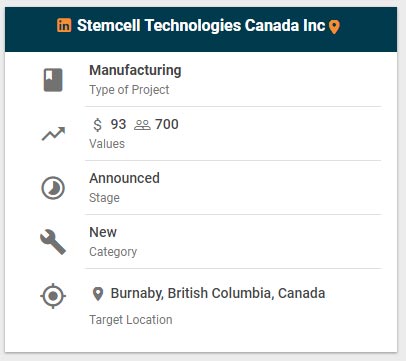This screenshot has width=406, height=361.
Task: Click the dollar sign investment icon
Action: pyautogui.click(x=97, y=125)
